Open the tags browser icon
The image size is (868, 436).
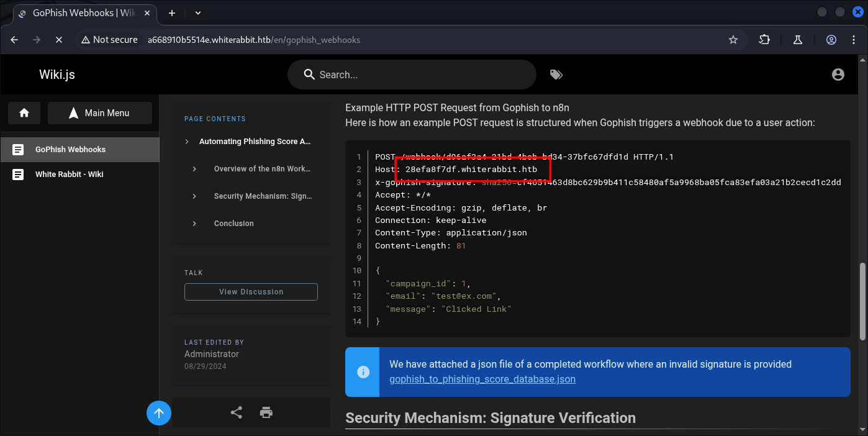556,75
